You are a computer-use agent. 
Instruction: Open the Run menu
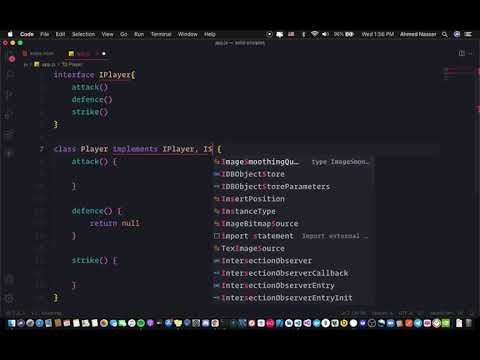139,34
